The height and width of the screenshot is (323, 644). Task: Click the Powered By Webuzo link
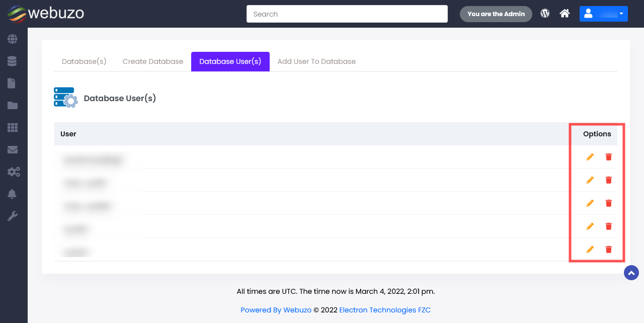[x=276, y=310]
